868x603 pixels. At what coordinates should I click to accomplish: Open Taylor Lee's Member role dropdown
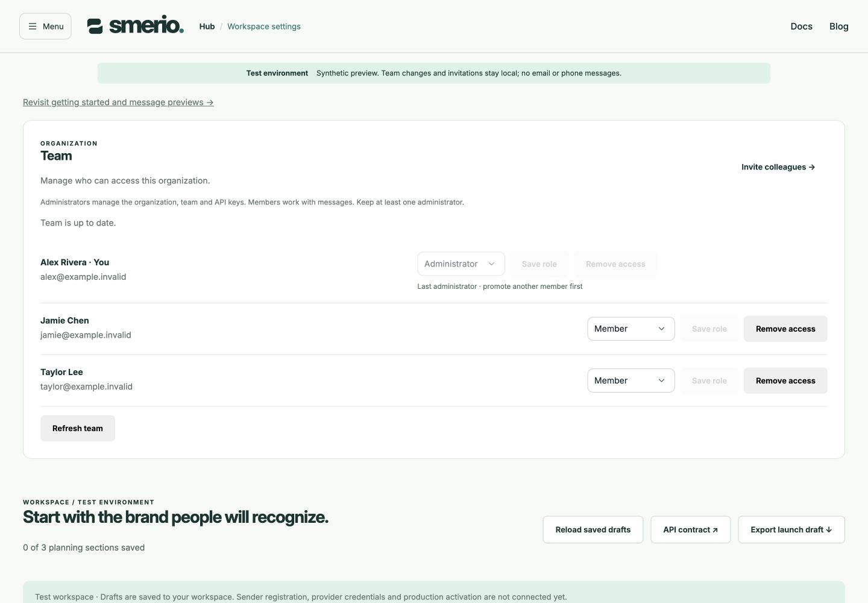tap(631, 380)
